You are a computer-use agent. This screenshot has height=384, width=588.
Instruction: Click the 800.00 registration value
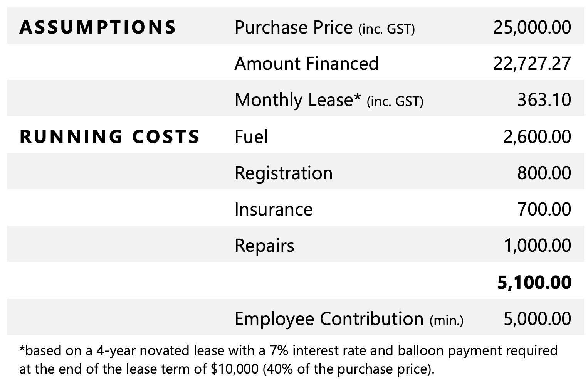(544, 173)
